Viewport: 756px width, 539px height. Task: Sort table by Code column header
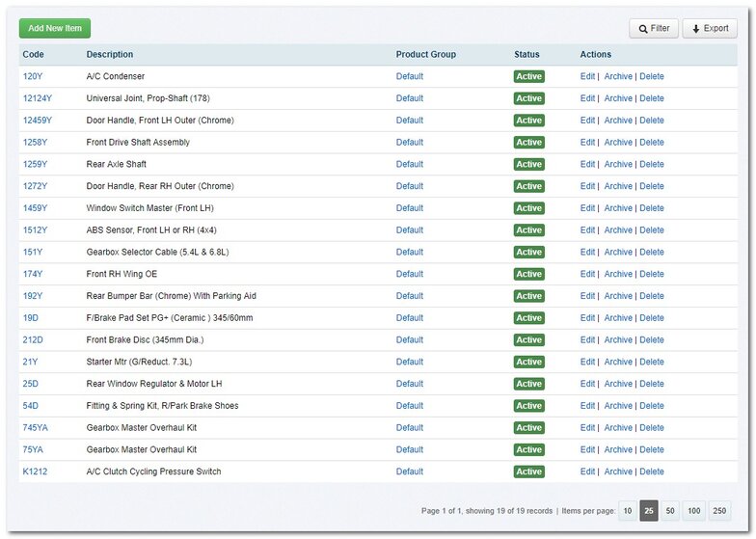[34, 55]
